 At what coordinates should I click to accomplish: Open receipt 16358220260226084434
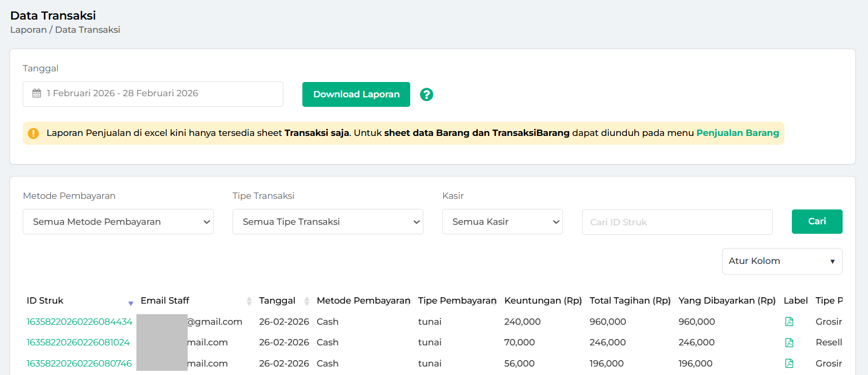(x=79, y=322)
